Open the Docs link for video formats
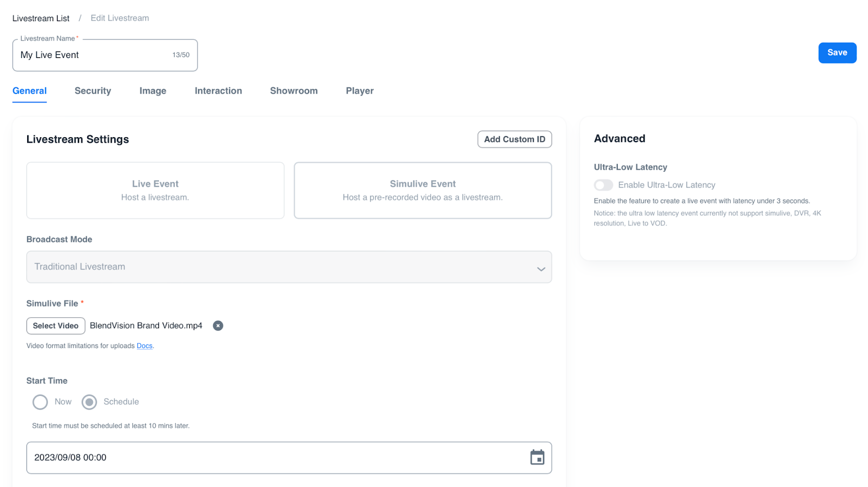The height and width of the screenshot is (487, 868). (x=144, y=345)
